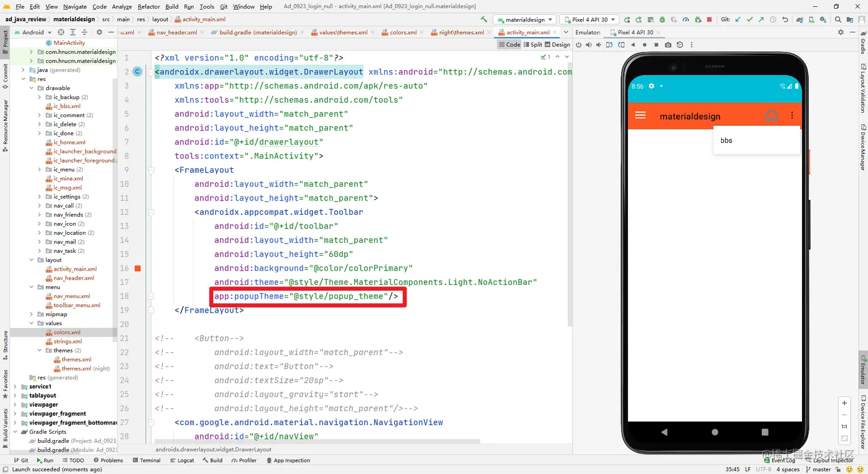The height and width of the screenshot is (474, 868).
Task: Open the Android project view dropdown
Action: (x=33, y=32)
